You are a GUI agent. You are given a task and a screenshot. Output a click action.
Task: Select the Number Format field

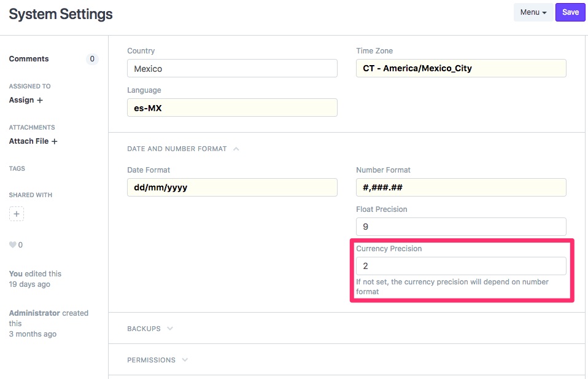pyautogui.click(x=460, y=187)
